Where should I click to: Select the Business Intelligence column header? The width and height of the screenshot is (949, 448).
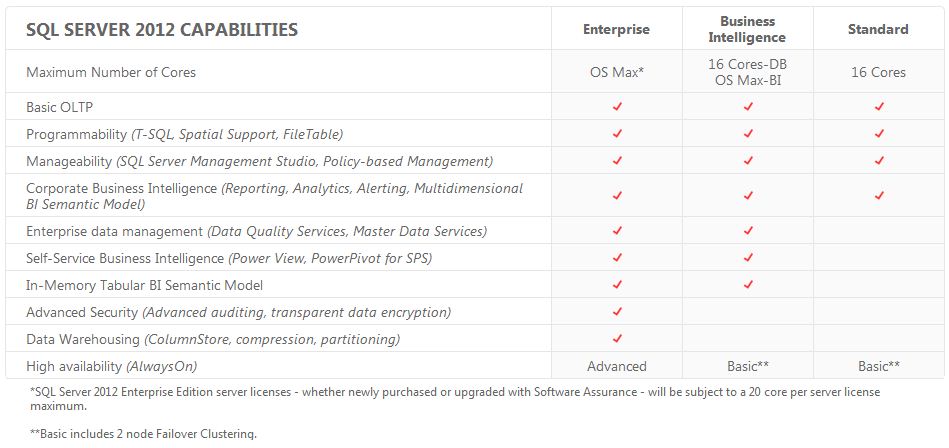(748, 30)
